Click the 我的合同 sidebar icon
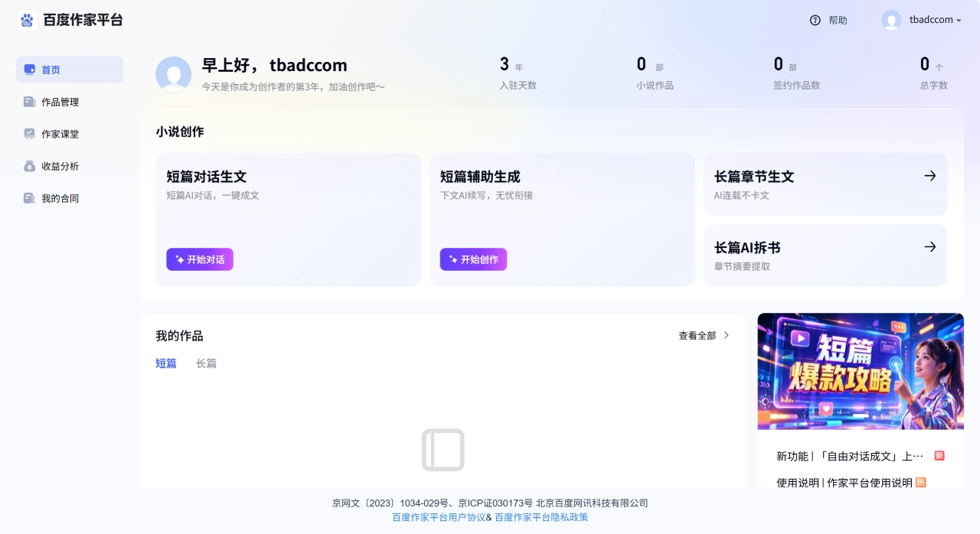Viewport: 980px width, 534px height. tap(30, 198)
